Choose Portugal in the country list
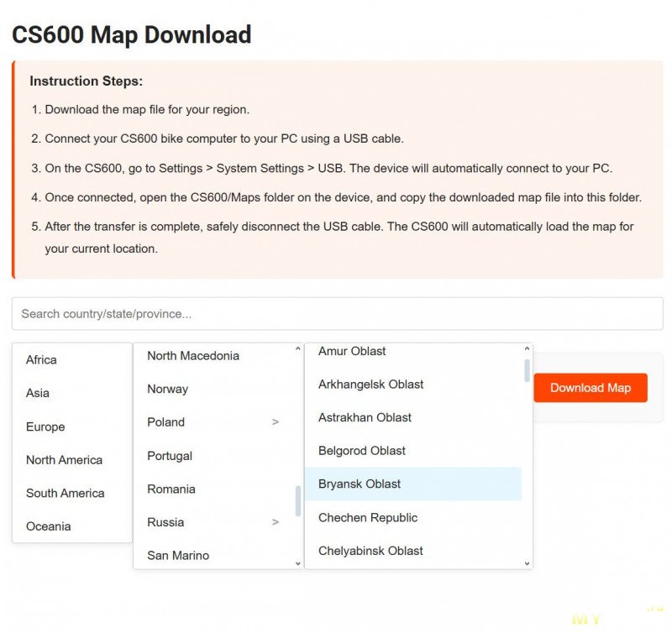 pyautogui.click(x=170, y=456)
